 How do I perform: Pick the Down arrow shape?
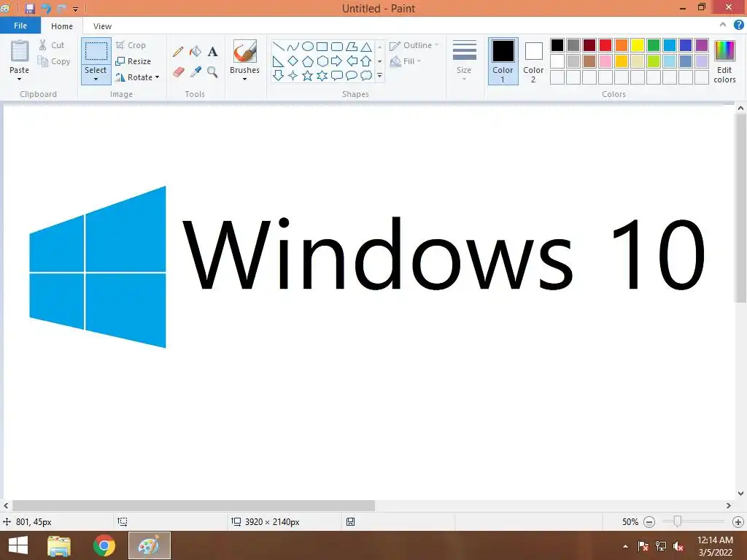point(278,75)
